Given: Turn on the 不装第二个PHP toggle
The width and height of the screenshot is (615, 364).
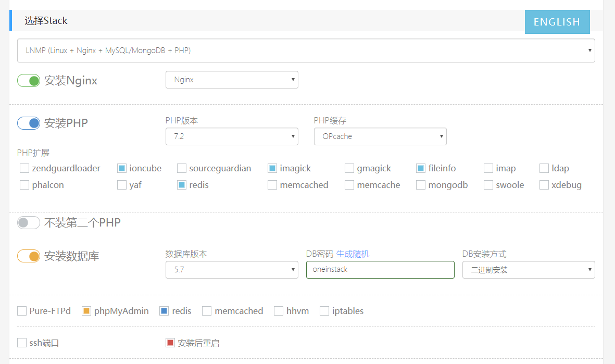Looking at the screenshot, I should (x=29, y=223).
